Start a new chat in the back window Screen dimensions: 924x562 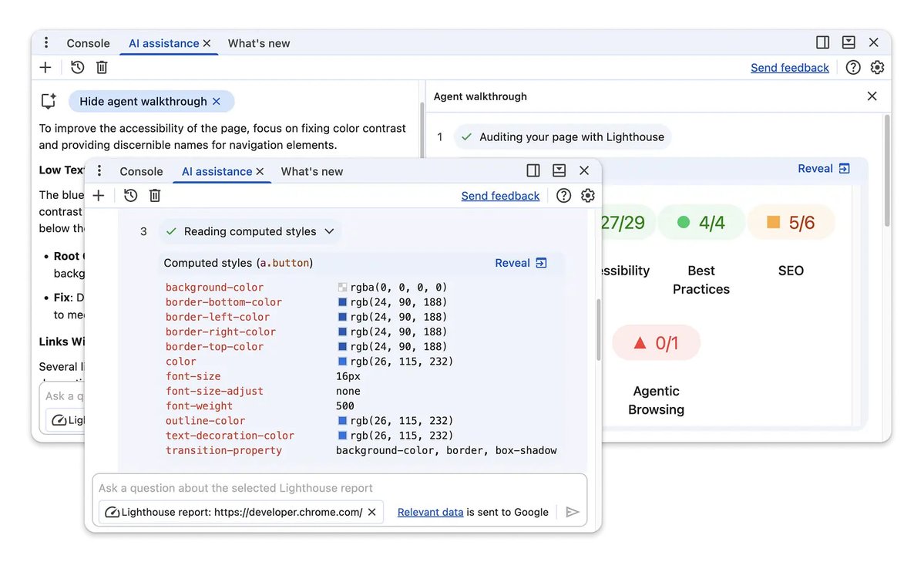45,67
